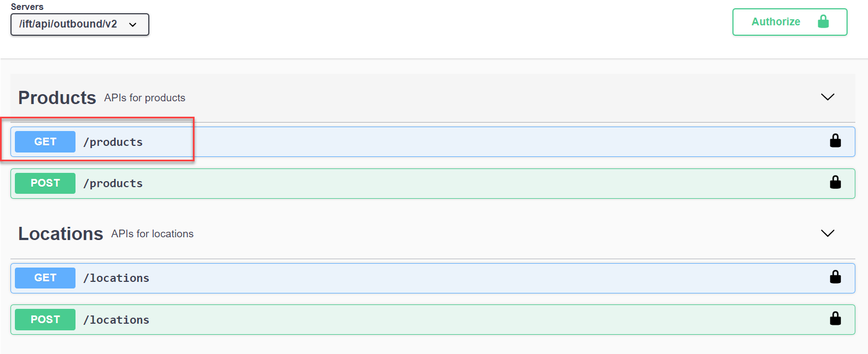This screenshot has height=354, width=868.
Task: Click the 'APIs for products' description text
Action: 145,98
